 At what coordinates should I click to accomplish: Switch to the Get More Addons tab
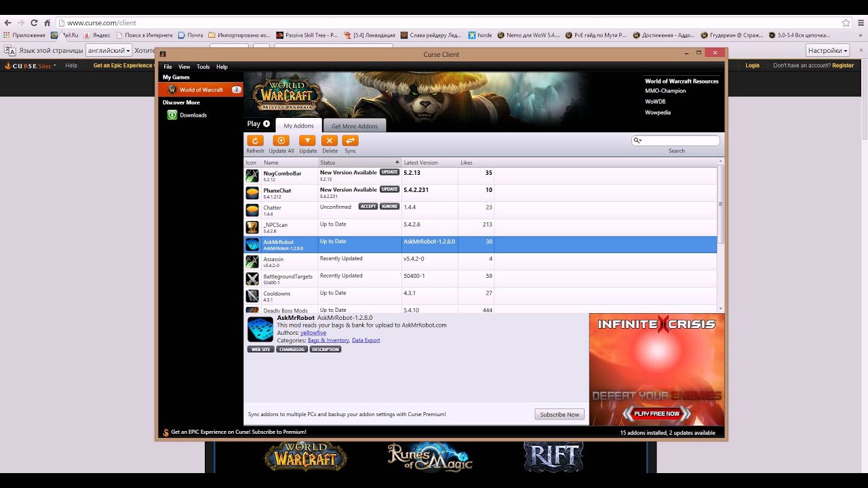click(355, 126)
